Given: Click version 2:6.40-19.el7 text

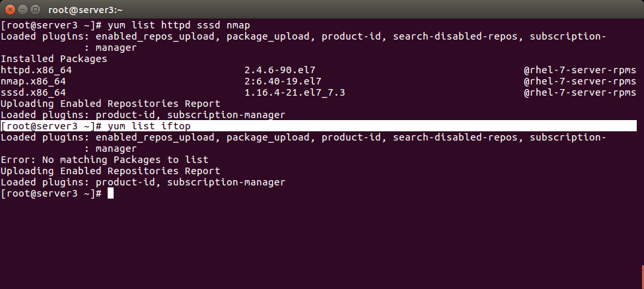Looking at the screenshot, I should click(x=283, y=81).
